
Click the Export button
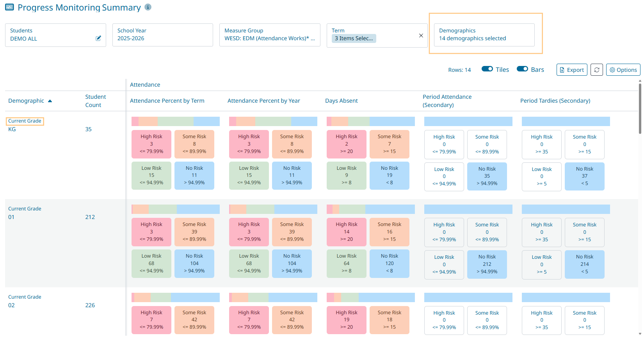(571, 70)
